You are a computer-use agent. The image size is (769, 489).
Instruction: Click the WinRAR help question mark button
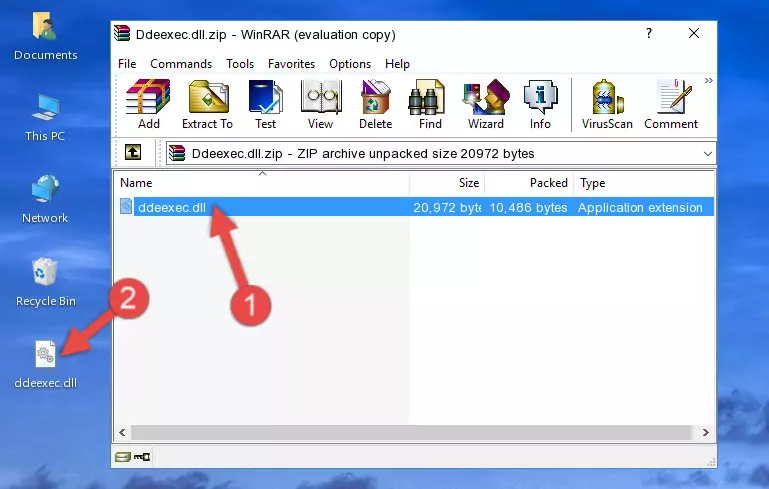649,33
